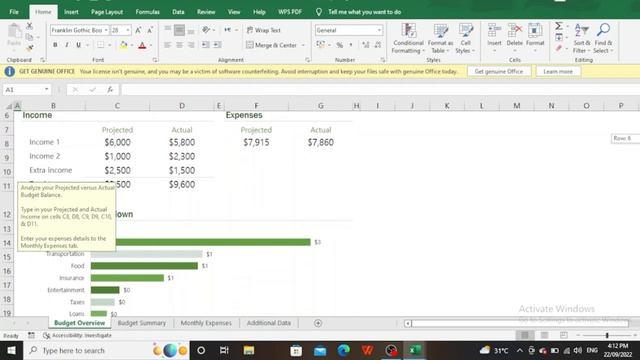Viewport: 640px width, 360px height.
Task: Click Type here to search box
Action: 106,351
